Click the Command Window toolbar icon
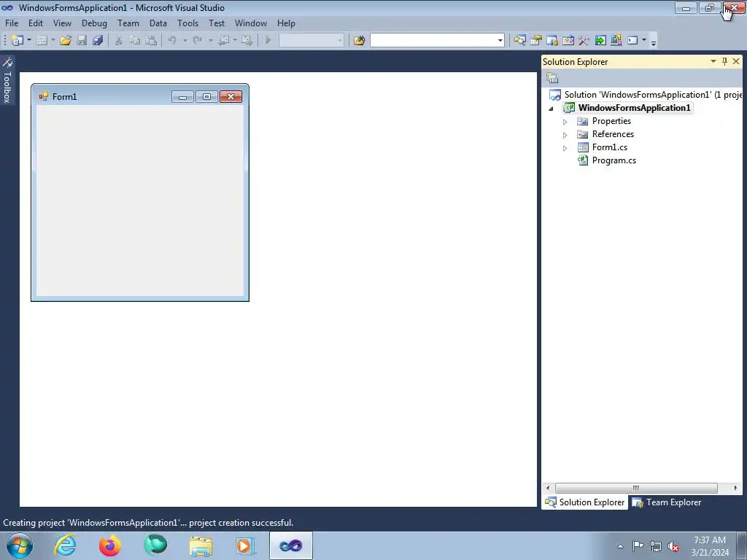The height and width of the screenshot is (560, 747). click(632, 41)
